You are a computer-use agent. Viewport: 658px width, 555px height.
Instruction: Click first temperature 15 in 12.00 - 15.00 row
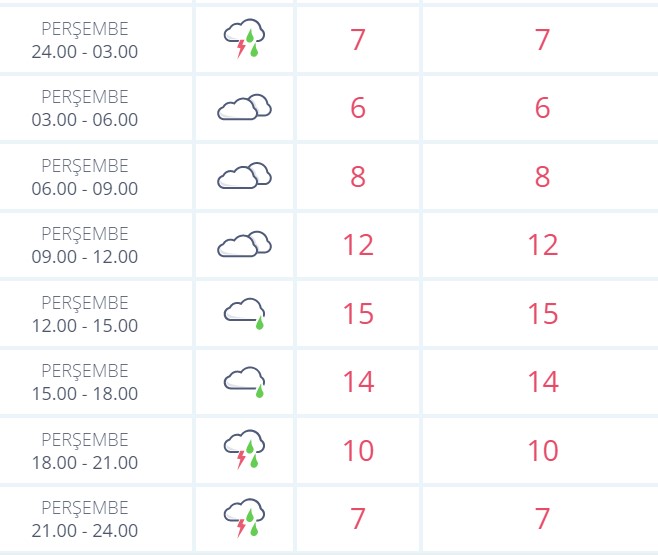pyautogui.click(x=358, y=313)
